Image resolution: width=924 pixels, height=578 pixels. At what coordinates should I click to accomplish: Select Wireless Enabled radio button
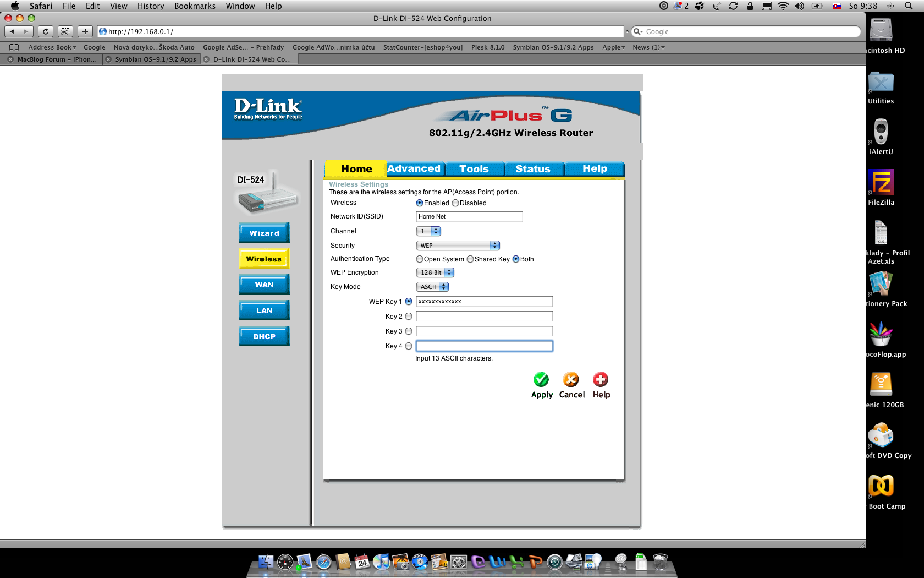(x=420, y=203)
